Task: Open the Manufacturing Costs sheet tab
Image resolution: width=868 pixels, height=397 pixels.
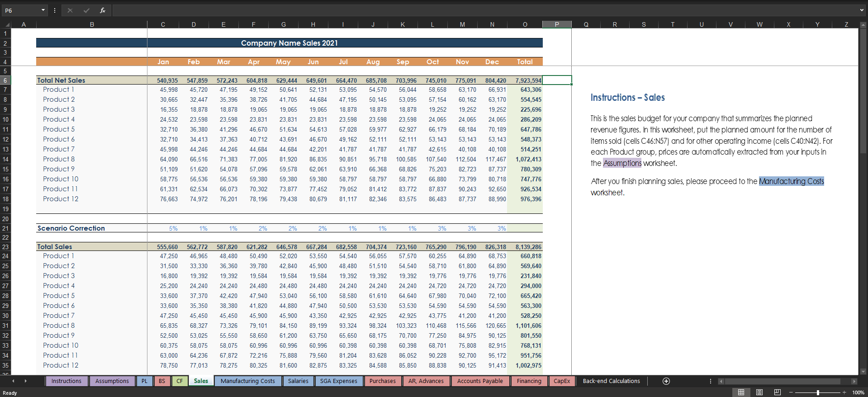Action: click(x=247, y=381)
